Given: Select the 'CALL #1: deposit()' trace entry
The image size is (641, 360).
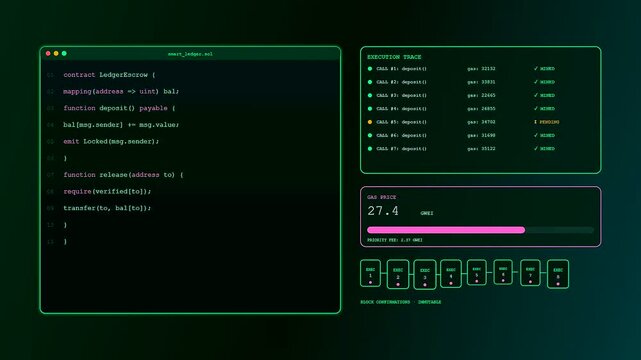Looking at the screenshot, I should point(401,69).
